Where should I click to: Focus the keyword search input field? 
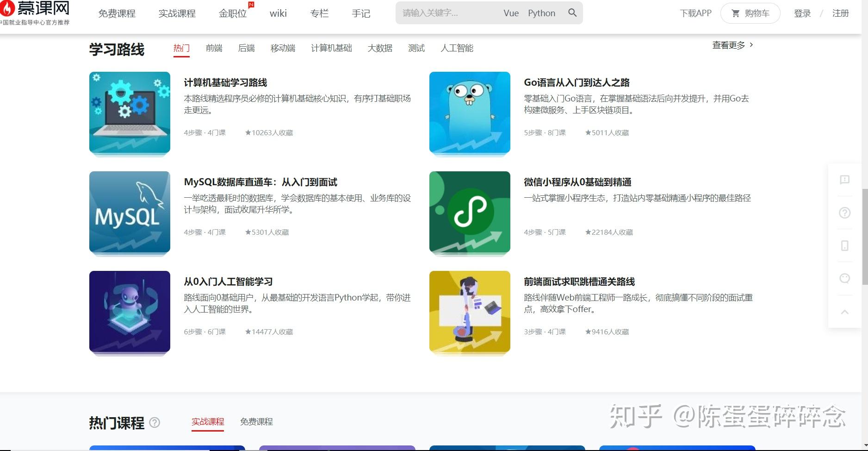click(x=449, y=13)
